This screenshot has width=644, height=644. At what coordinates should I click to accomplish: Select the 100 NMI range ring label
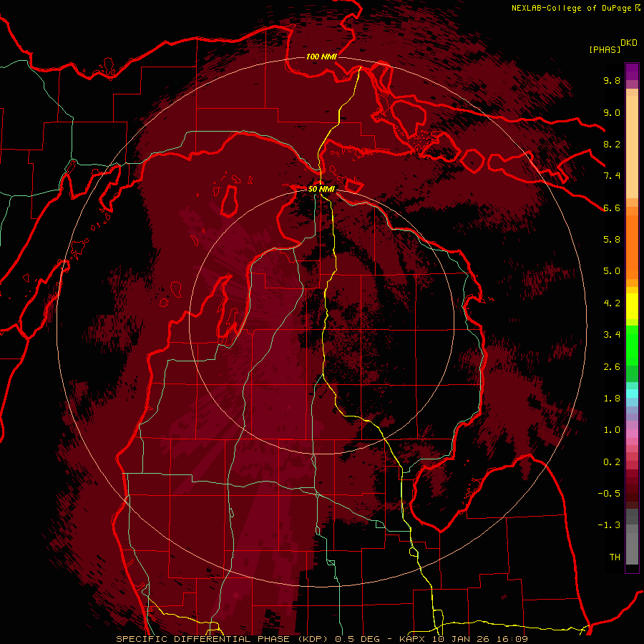point(321,57)
